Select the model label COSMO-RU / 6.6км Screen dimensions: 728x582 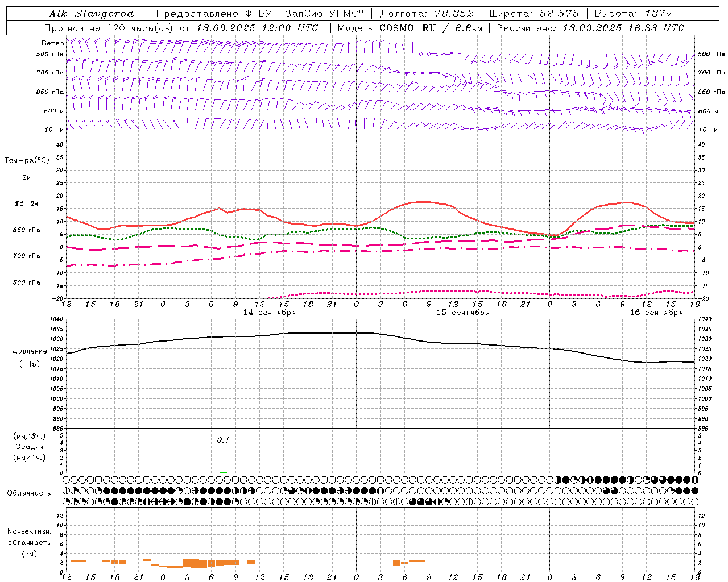[x=431, y=28]
